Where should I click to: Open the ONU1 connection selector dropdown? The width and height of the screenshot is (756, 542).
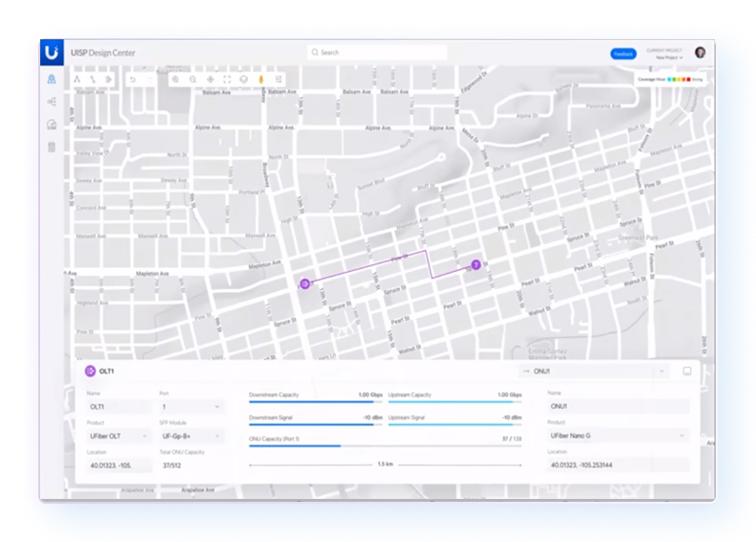[x=593, y=372]
